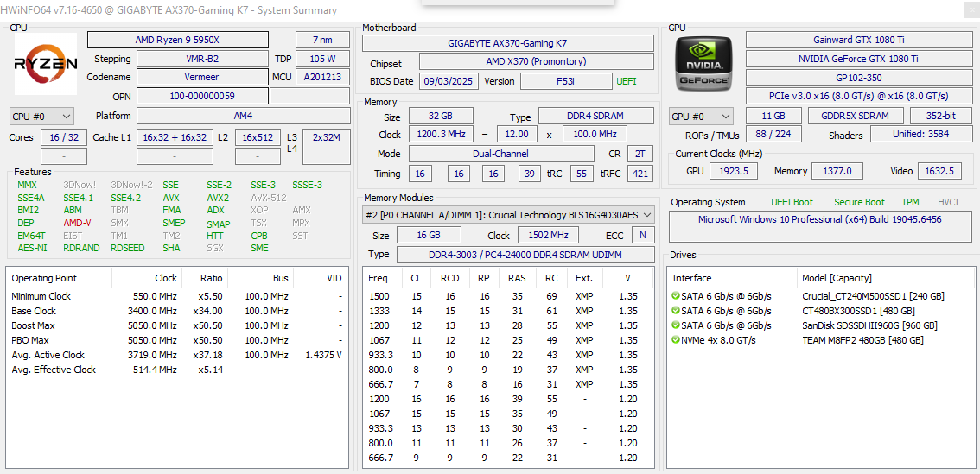The image size is (980, 474).
Task: Click the BIOS Date 09/03/2025 value
Action: [x=449, y=81]
